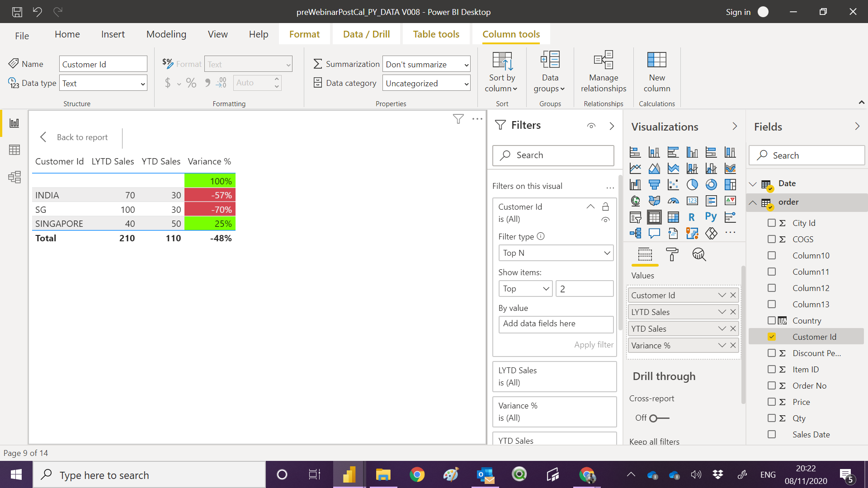Switch to Report view in sidebar
Viewport: 868px width, 488px height.
point(14,123)
